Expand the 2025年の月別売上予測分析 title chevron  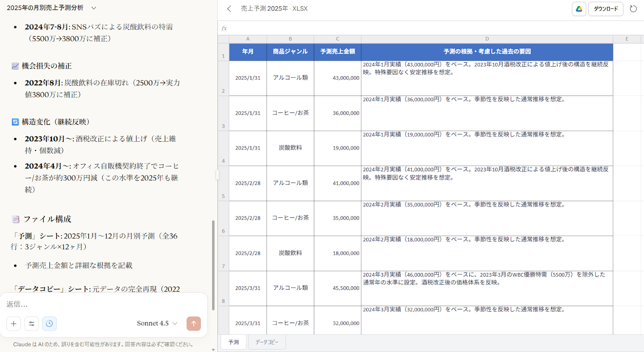tap(94, 8)
